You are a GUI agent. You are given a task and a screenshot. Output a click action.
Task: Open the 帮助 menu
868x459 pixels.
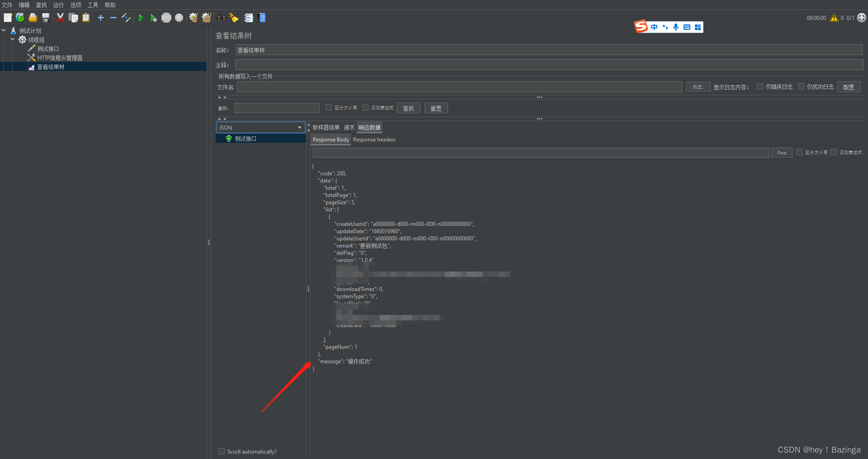(110, 5)
